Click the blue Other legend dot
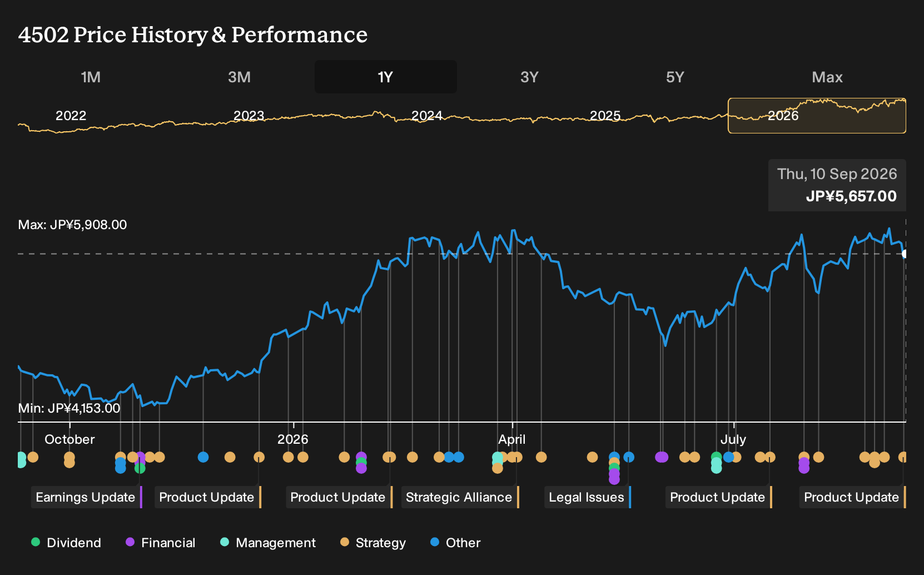This screenshot has width=924, height=575. coord(435,542)
